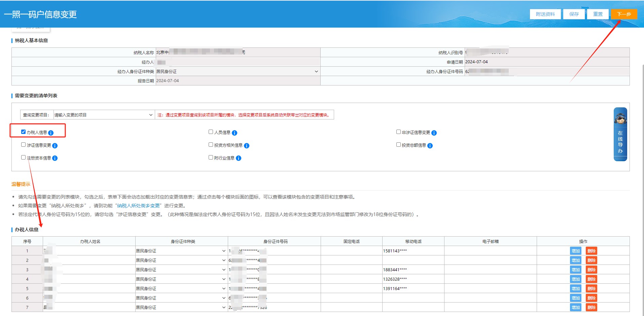Click 删除 button in row 2

pyautogui.click(x=592, y=260)
